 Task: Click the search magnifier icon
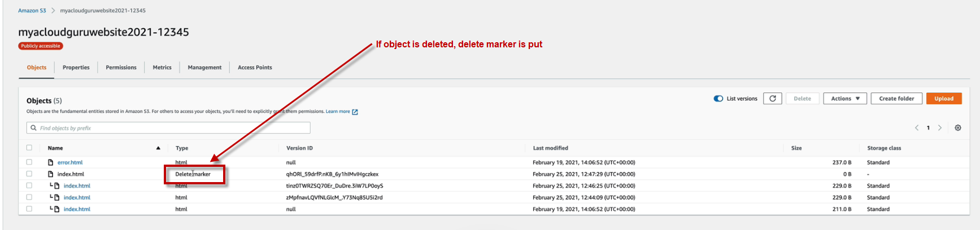pyautogui.click(x=34, y=128)
